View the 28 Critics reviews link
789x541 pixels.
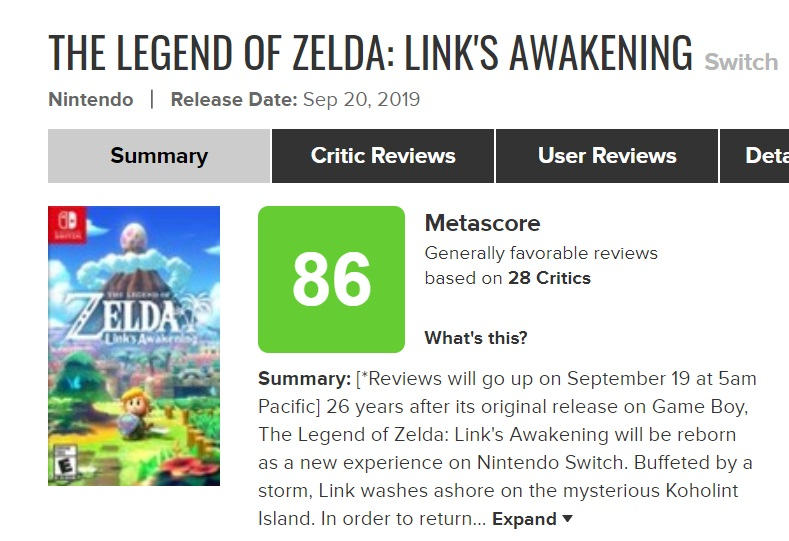click(549, 278)
